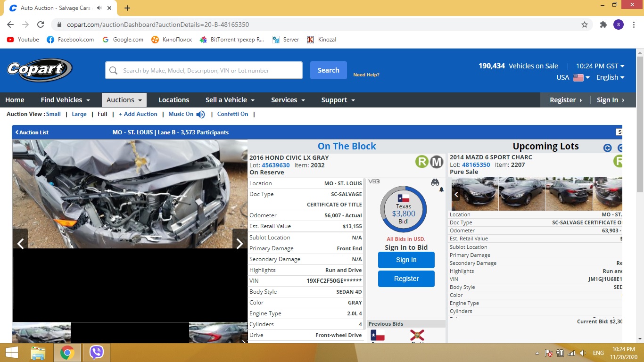The image size is (644, 362).
Task: Show hidden tray icons arrow
Action: pyautogui.click(x=537, y=353)
